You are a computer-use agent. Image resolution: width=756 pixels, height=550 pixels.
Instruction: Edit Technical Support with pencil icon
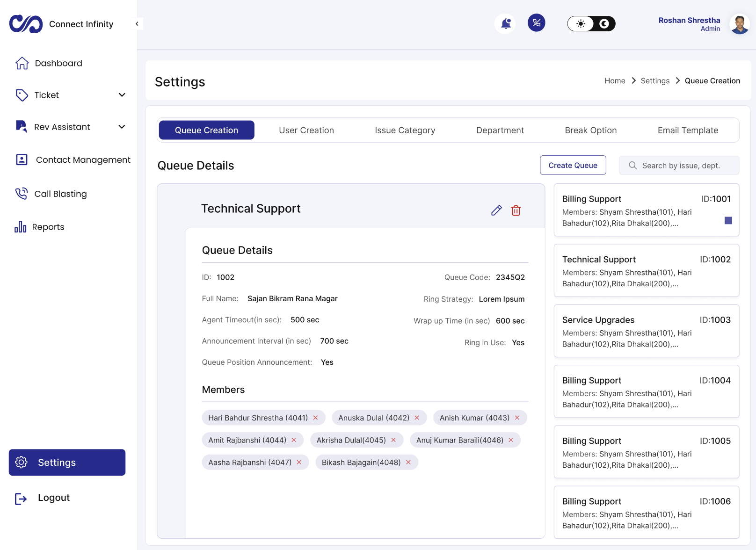pyautogui.click(x=496, y=210)
